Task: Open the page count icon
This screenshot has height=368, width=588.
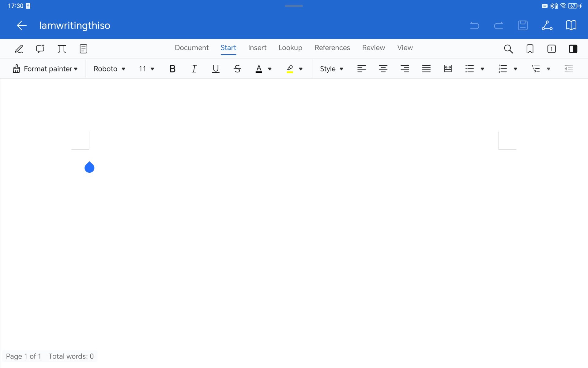Action: point(552,49)
